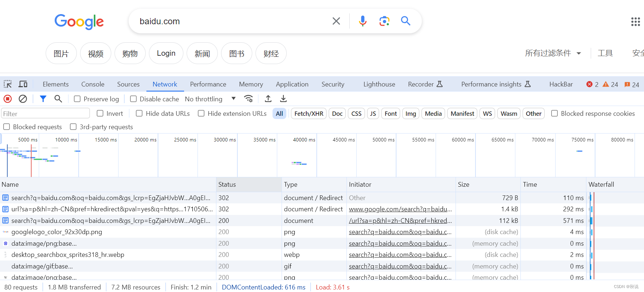The height and width of the screenshot is (292, 644).
Task: Open the No throttling dropdown
Action: pos(210,99)
